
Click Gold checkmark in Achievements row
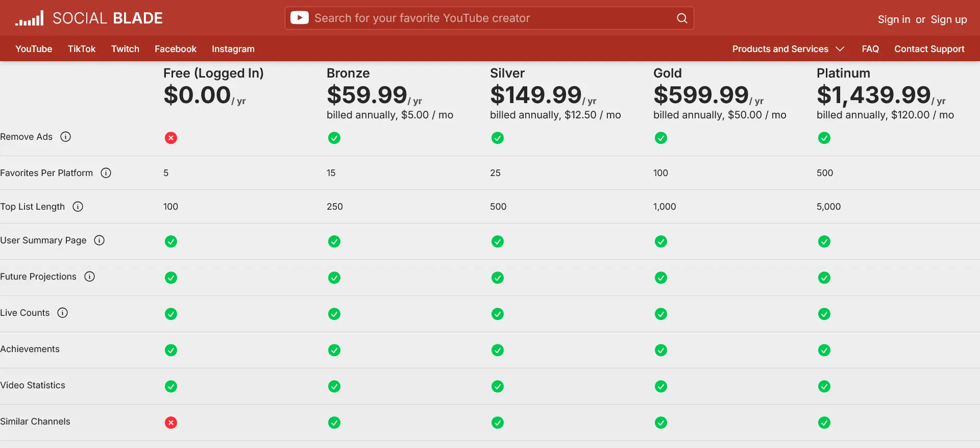(x=661, y=350)
